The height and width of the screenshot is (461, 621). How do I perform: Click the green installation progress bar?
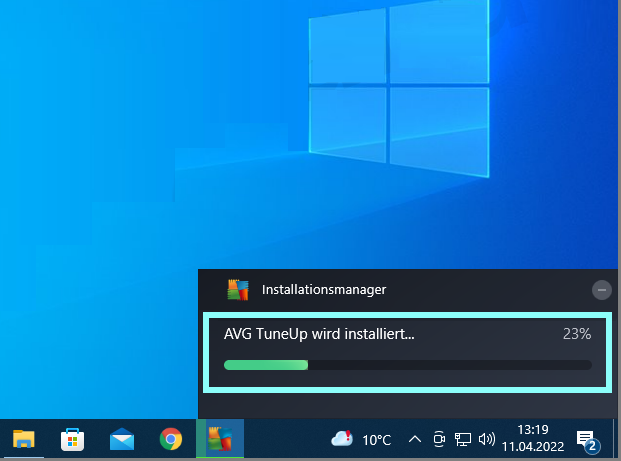408,365
